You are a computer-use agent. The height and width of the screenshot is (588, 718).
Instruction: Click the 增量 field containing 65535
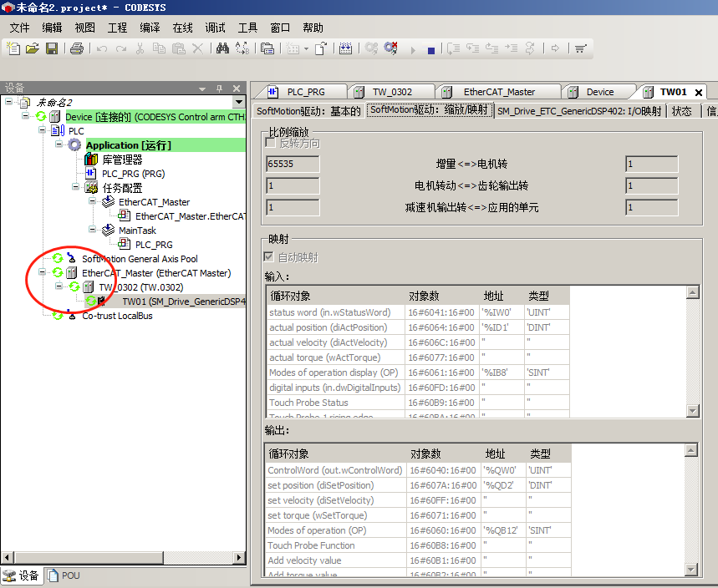tap(293, 164)
